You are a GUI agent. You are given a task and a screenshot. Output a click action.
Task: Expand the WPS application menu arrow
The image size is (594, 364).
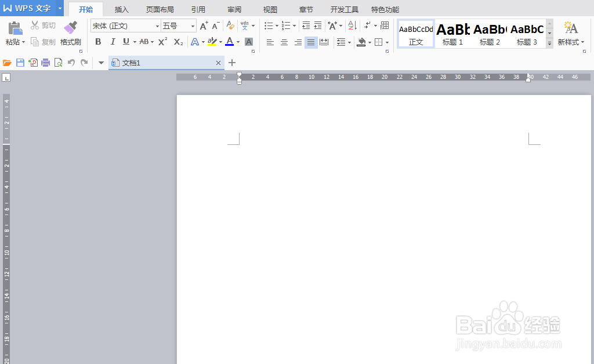point(60,8)
